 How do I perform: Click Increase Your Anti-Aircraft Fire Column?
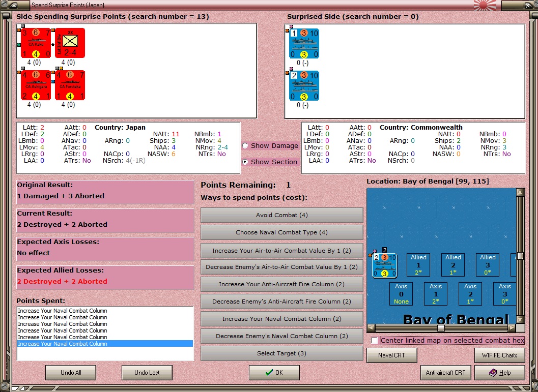pyautogui.click(x=281, y=284)
